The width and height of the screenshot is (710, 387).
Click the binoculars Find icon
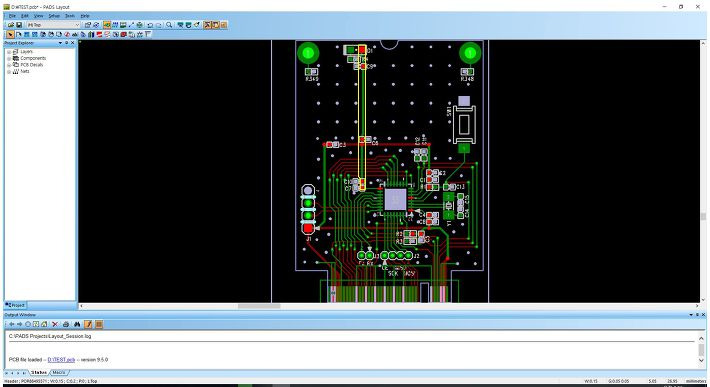point(77,324)
